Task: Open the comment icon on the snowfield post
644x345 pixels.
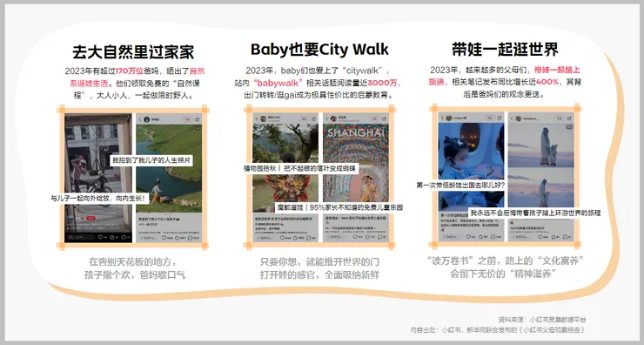Action: tap(565, 236)
